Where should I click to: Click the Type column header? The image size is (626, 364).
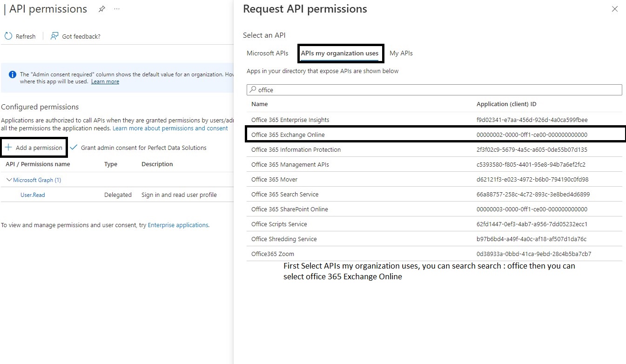click(111, 164)
